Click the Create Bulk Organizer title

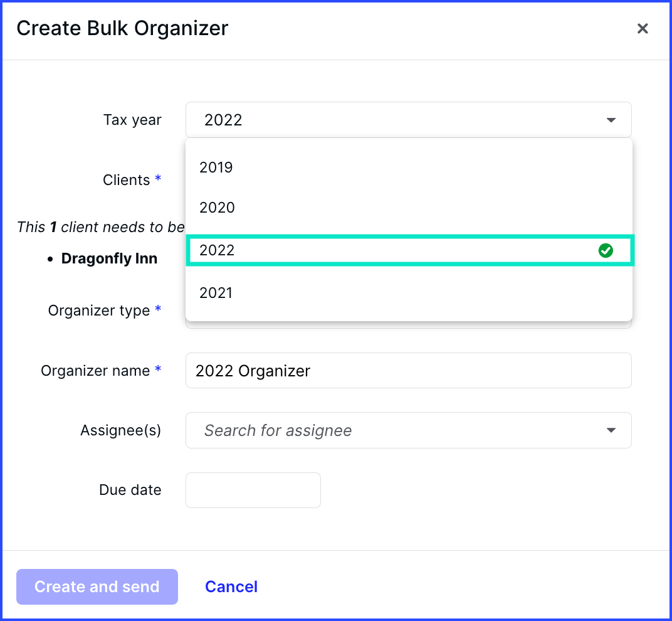[122, 29]
